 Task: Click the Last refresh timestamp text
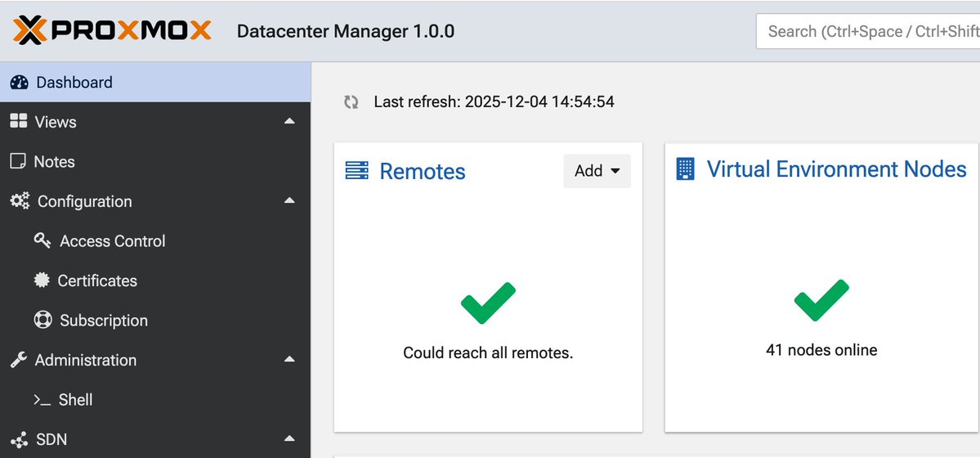coord(494,101)
